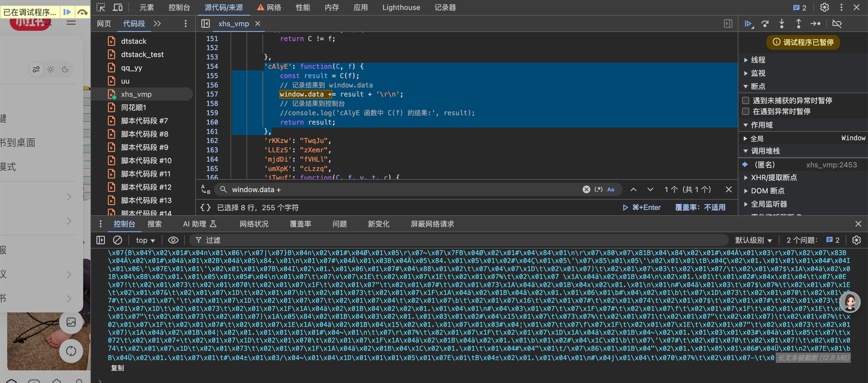
Task: Pretty-print code with the braces icon
Action: pos(205,207)
